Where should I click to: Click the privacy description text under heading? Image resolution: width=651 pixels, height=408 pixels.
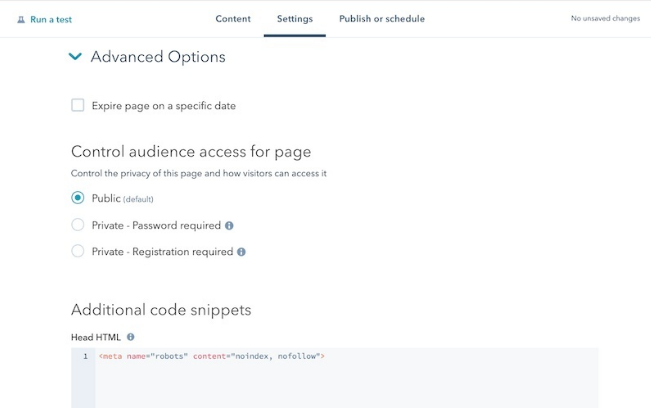[199, 173]
